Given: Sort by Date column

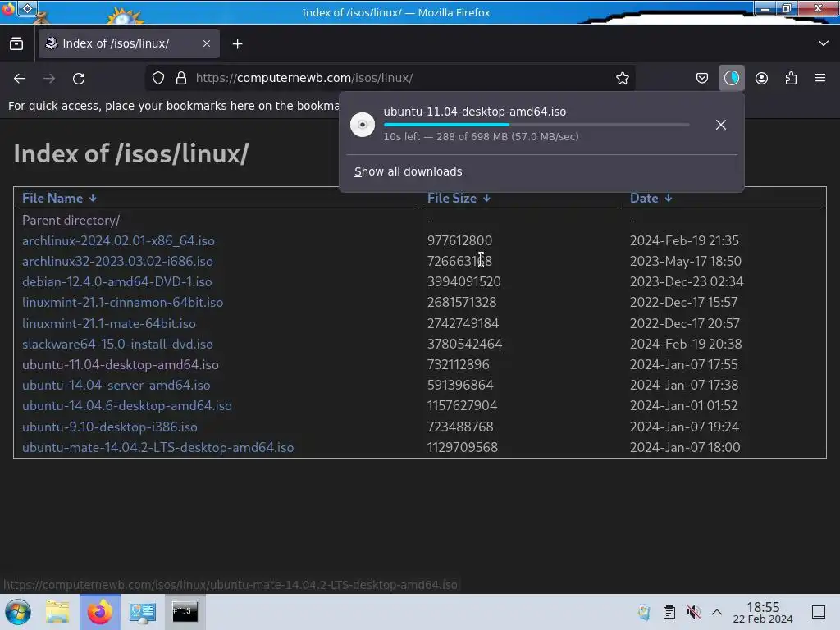Looking at the screenshot, I should (x=651, y=199).
